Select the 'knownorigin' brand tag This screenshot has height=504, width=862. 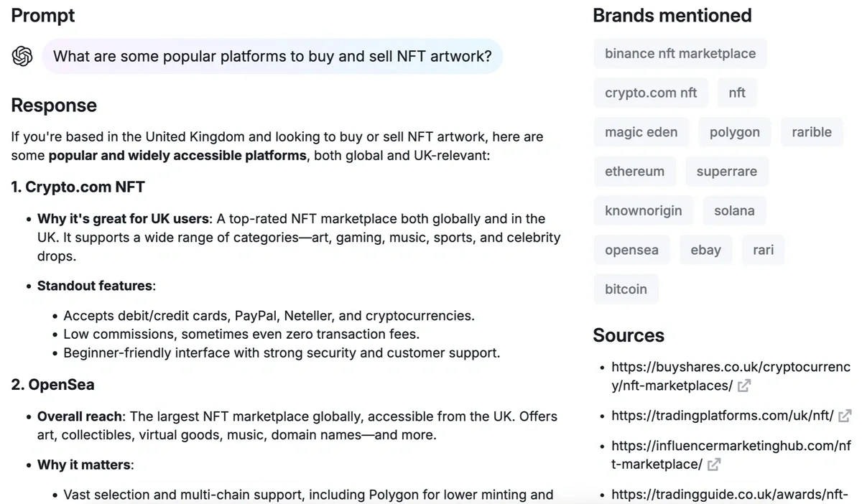coord(643,211)
